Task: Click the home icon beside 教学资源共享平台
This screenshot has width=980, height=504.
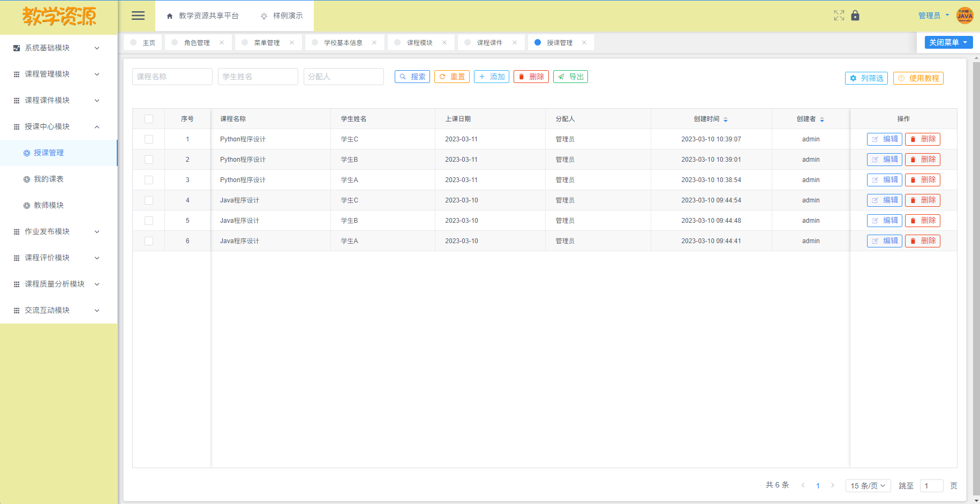Action: pyautogui.click(x=170, y=16)
